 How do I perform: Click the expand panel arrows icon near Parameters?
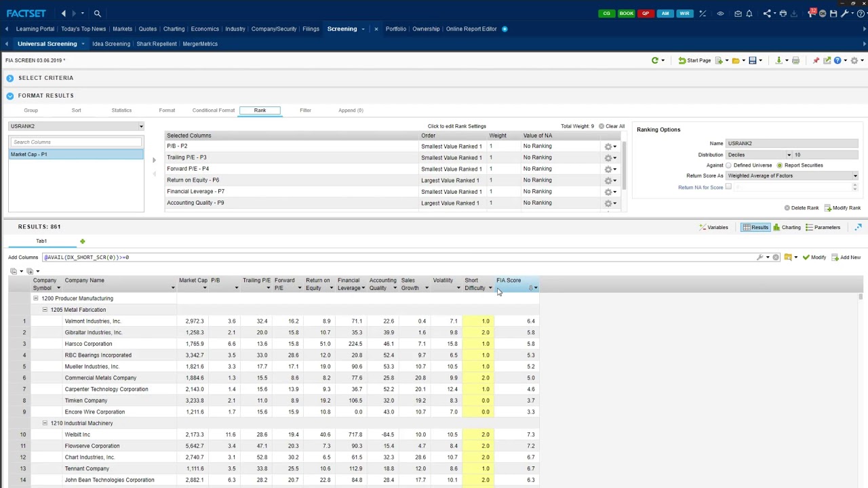859,228
